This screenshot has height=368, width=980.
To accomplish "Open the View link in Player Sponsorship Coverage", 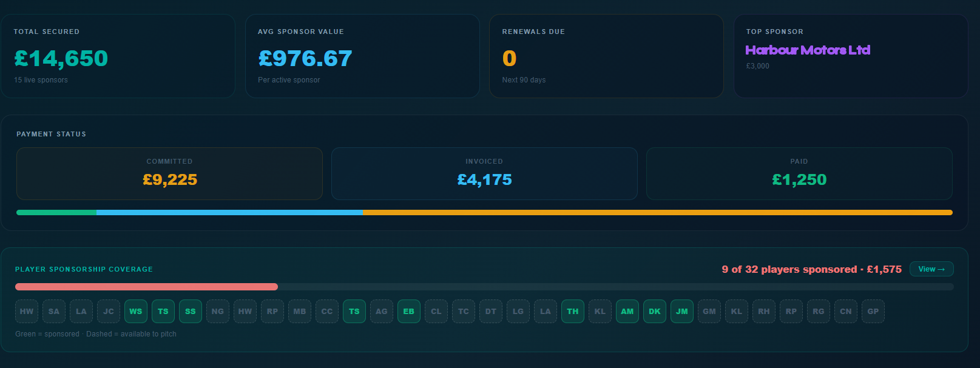I will (x=931, y=269).
